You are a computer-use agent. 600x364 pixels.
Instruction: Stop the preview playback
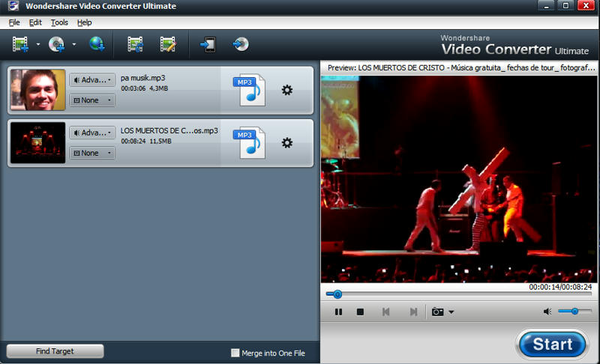tap(360, 312)
